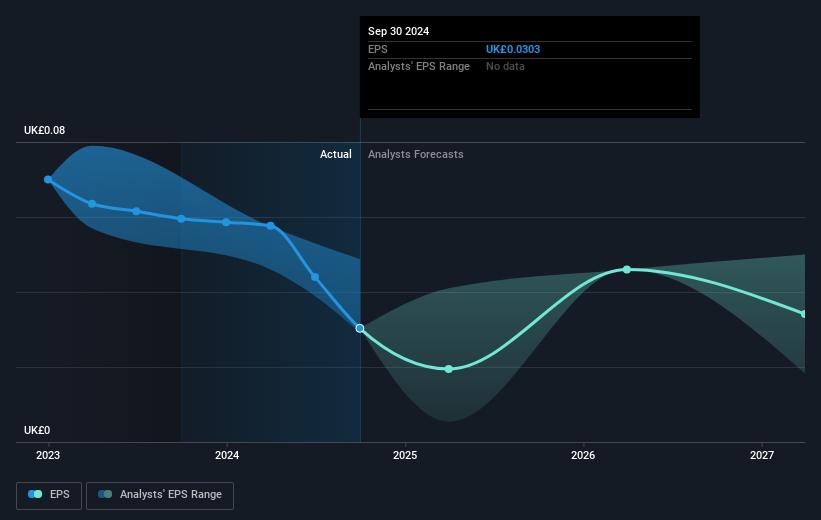Screen dimensions: 821x520
Task: Click the UK£0.0303 EPS value in tooltip
Action: [x=513, y=49]
